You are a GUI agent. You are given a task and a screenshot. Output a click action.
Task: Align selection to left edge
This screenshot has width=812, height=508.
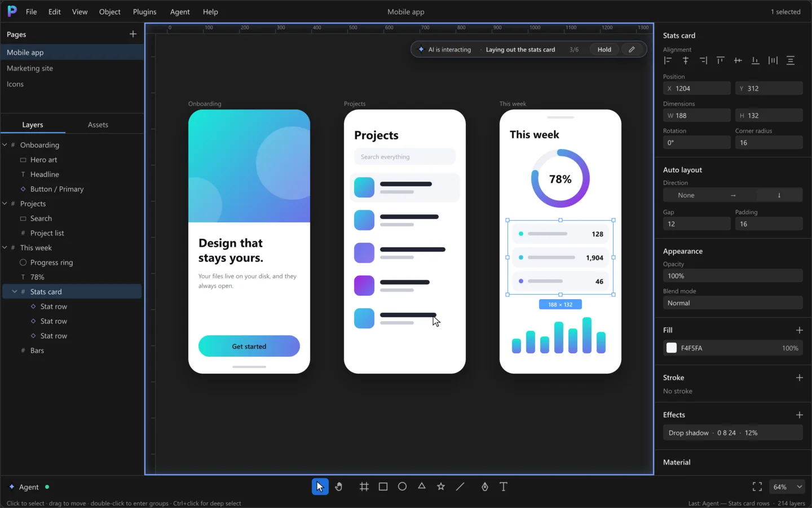[668, 60]
